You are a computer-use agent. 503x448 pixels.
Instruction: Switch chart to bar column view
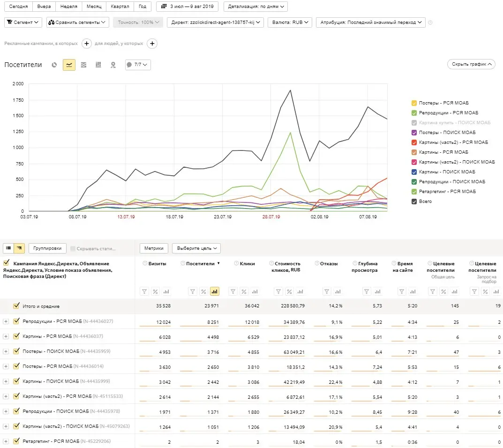click(98, 65)
